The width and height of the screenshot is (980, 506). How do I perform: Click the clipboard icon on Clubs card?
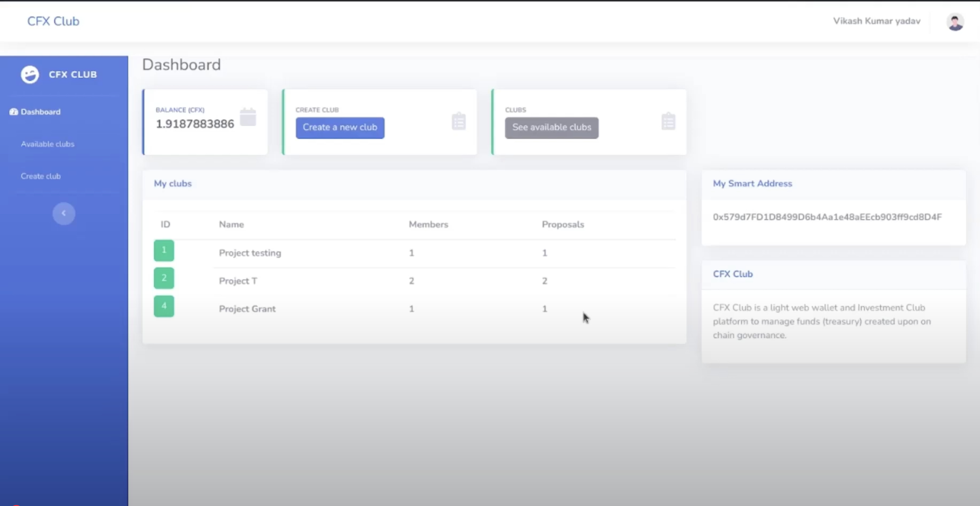click(x=668, y=121)
